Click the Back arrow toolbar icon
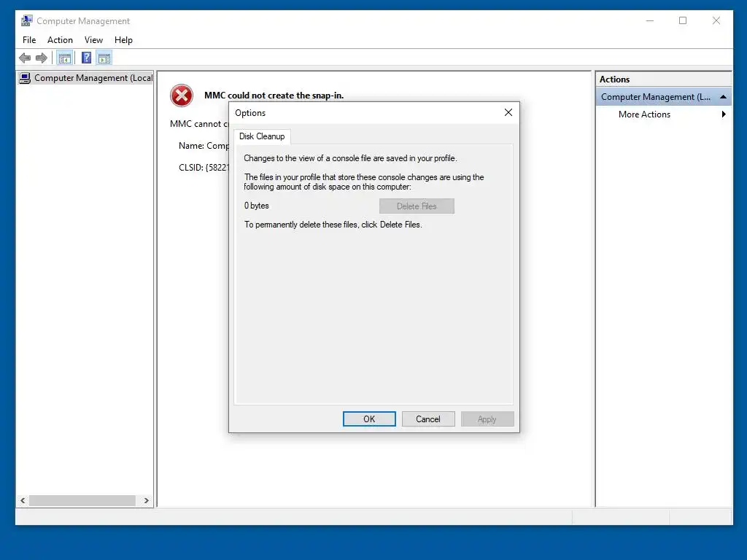747x560 pixels. point(25,58)
